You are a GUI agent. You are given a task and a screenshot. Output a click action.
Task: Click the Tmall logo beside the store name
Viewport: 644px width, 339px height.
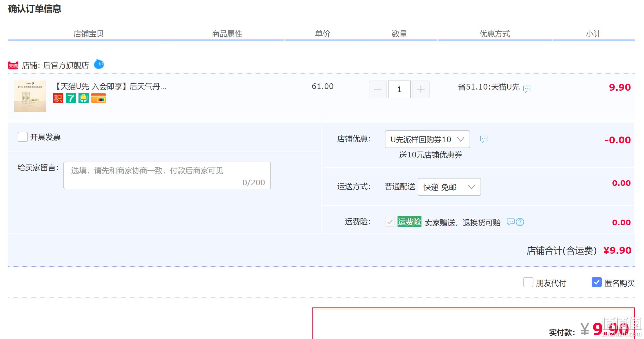(x=13, y=65)
